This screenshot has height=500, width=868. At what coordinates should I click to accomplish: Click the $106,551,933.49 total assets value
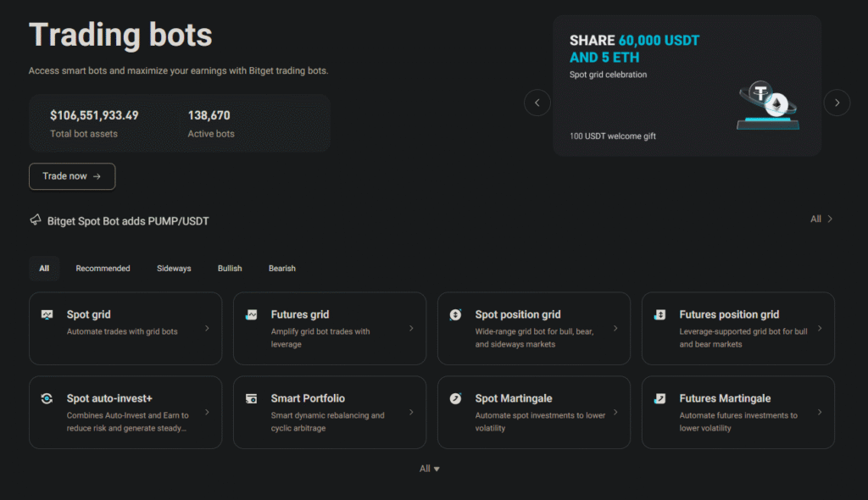coord(94,115)
